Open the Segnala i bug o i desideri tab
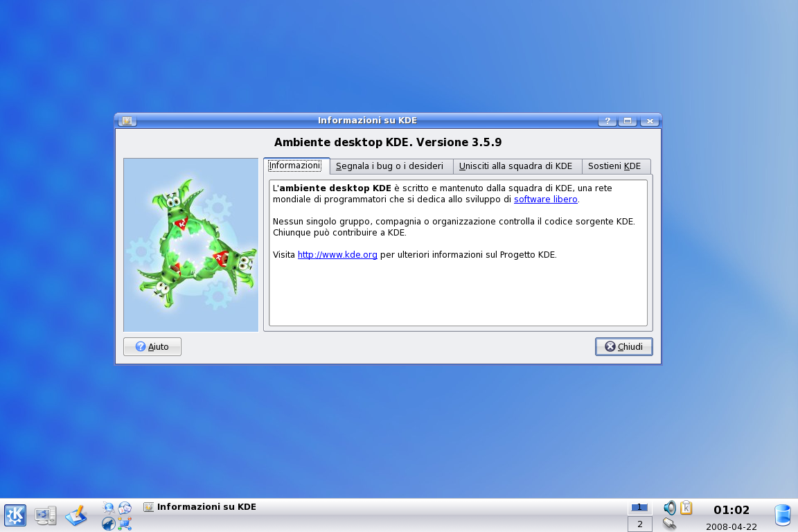This screenshot has height=532, width=798. click(389, 166)
